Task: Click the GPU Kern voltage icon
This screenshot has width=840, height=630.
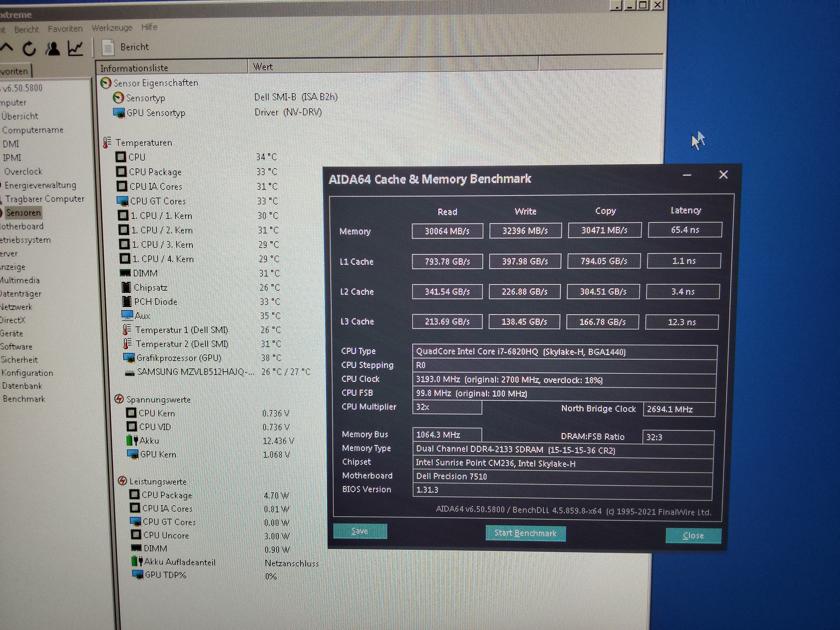Action: [x=133, y=454]
